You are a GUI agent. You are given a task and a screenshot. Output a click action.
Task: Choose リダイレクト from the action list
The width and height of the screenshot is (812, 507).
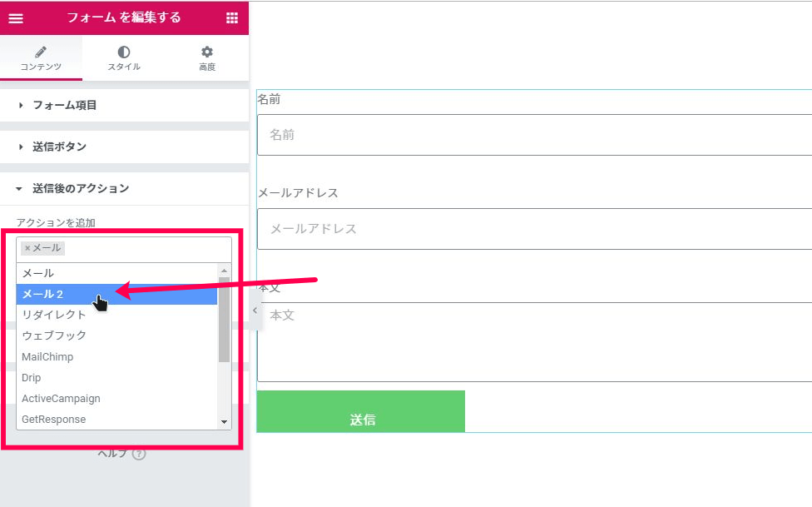[116, 315]
